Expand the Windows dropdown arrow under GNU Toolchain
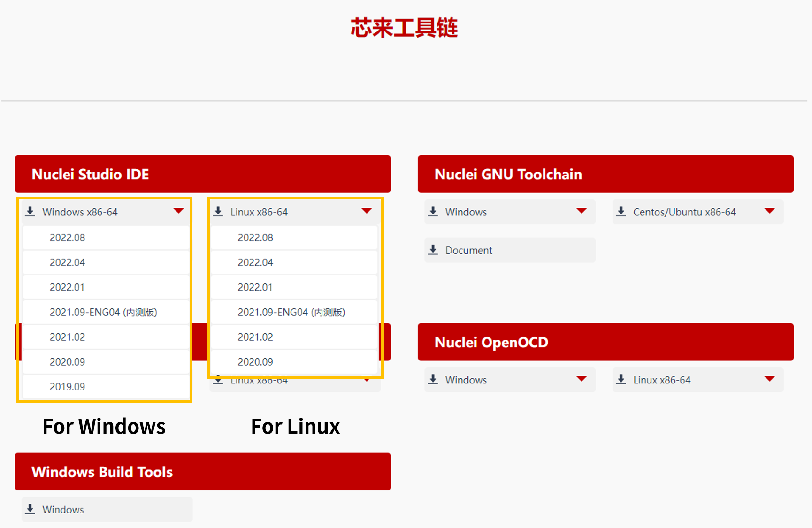Screen dimensions: 812x528 [582, 211]
